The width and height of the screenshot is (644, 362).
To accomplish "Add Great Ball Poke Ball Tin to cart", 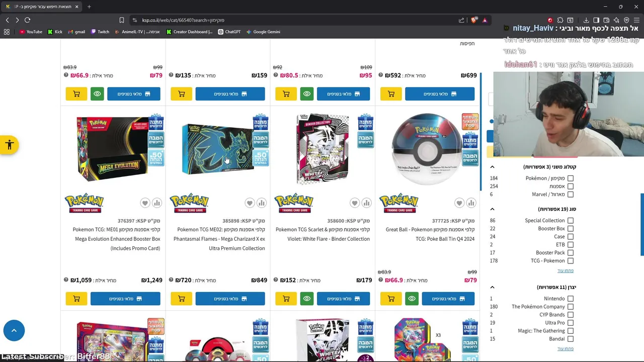I will pyautogui.click(x=391, y=299).
